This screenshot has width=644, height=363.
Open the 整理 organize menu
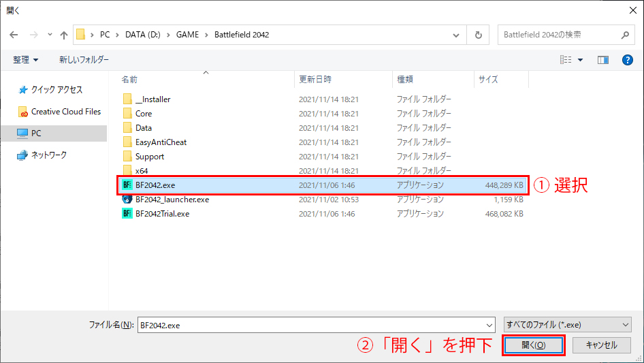pos(25,60)
